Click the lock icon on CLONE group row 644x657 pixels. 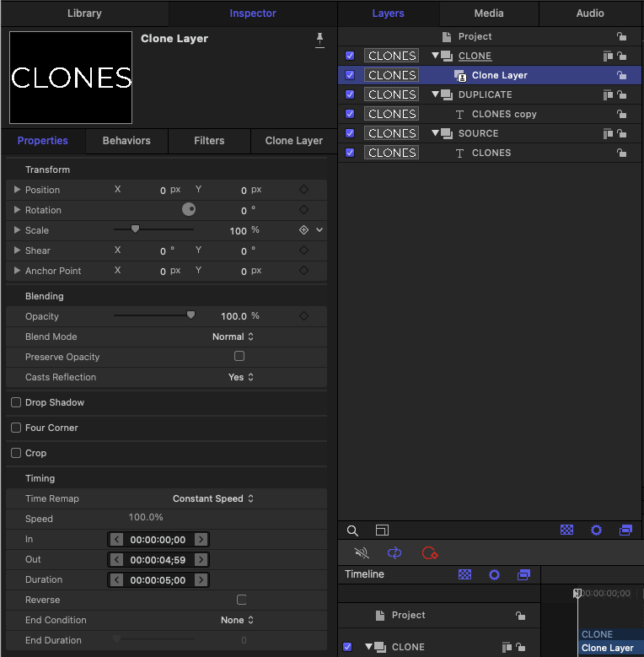tap(621, 56)
